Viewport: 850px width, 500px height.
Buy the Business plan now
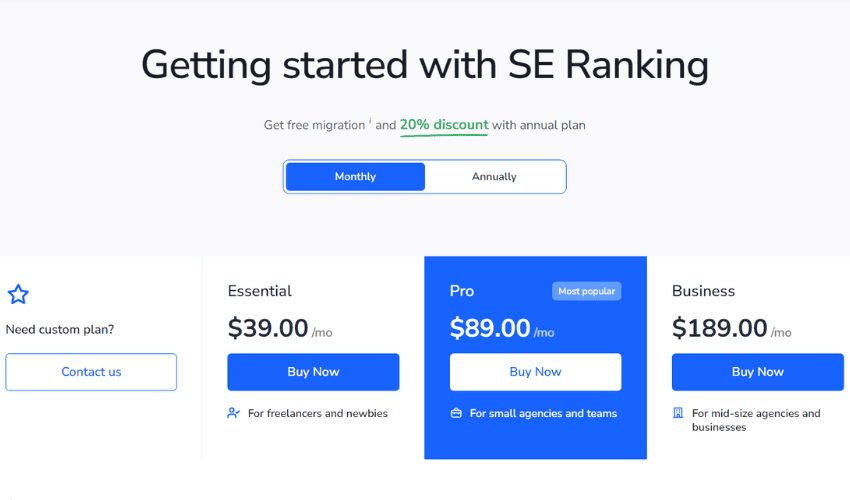tap(758, 372)
